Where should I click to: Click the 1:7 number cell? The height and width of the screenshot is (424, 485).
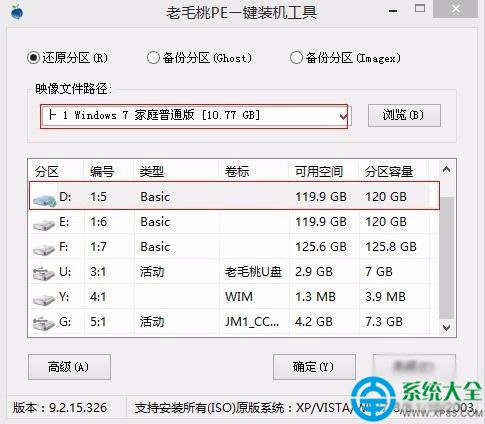click(98, 247)
